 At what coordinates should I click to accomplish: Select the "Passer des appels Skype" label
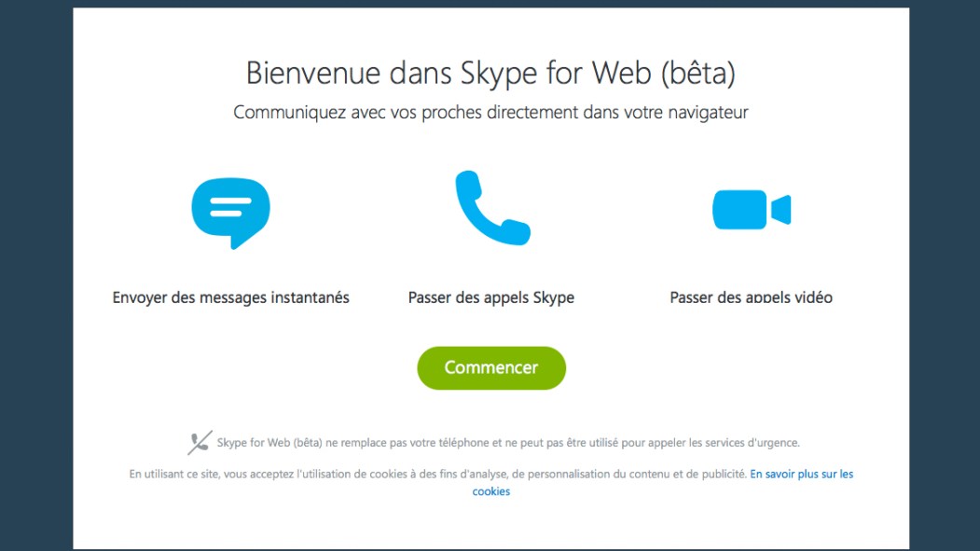490,298
